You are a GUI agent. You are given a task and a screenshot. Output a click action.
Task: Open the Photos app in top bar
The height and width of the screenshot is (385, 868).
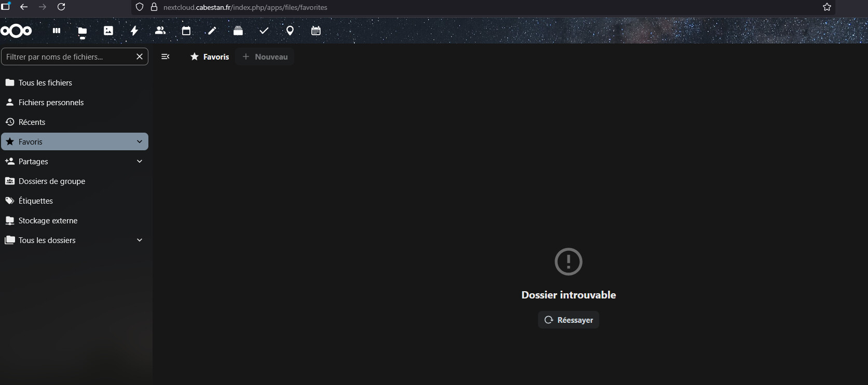[x=108, y=31]
